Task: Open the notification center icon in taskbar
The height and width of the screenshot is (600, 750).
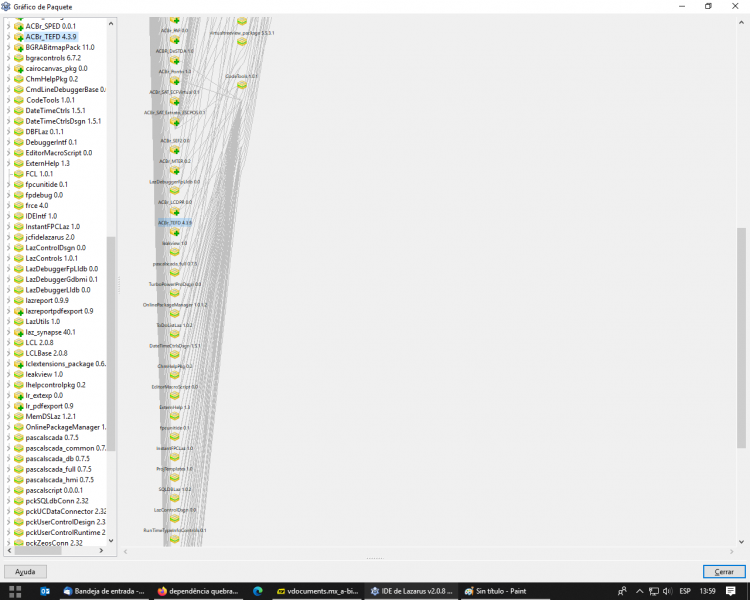Action: click(730, 591)
